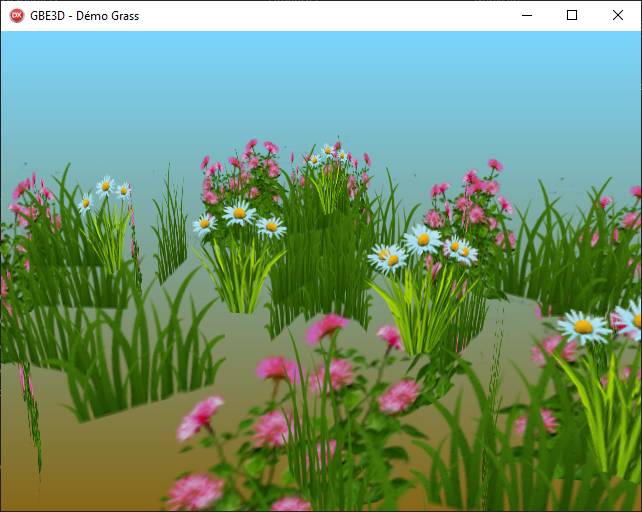Image resolution: width=642 pixels, height=512 pixels.
Task: Maximize the GBE3D demo window
Action: [572, 15]
